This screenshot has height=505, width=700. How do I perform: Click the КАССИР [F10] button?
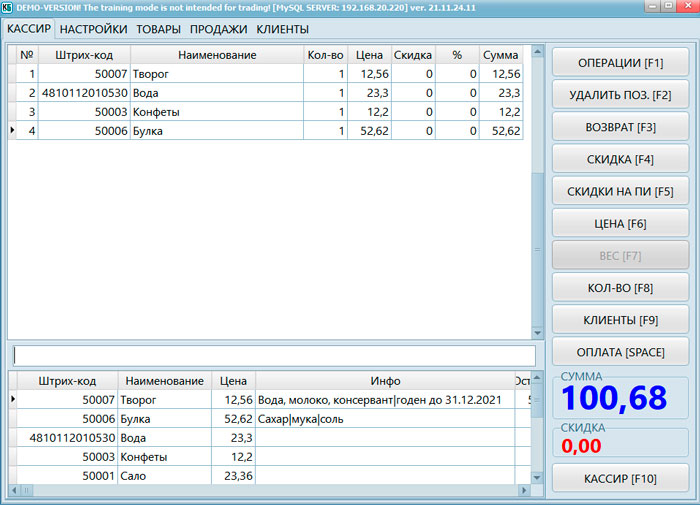(x=621, y=479)
